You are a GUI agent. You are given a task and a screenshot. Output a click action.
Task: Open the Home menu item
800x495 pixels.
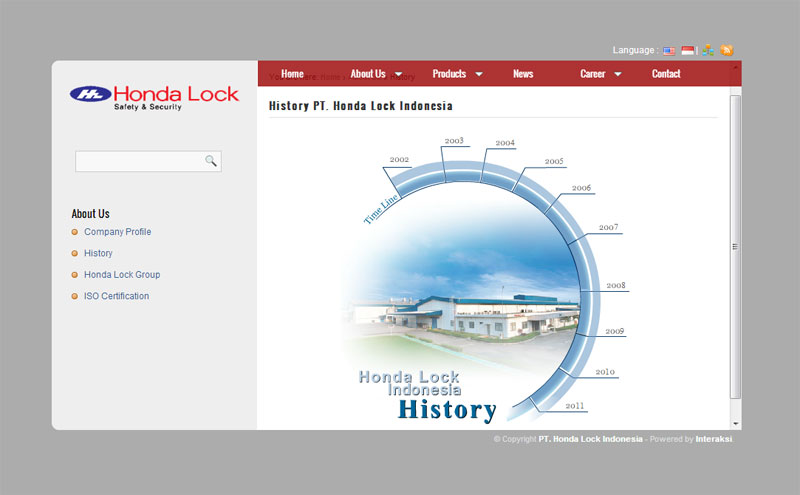point(292,74)
